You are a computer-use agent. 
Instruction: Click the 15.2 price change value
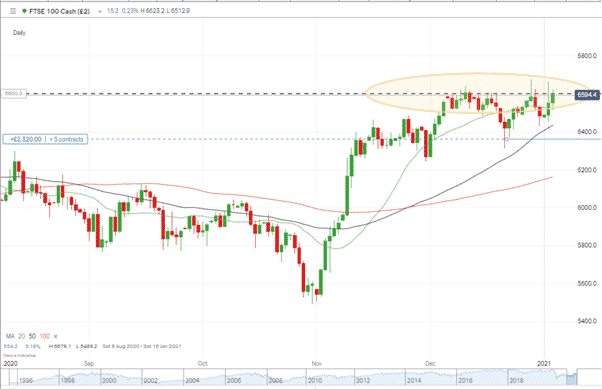tap(112, 11)
